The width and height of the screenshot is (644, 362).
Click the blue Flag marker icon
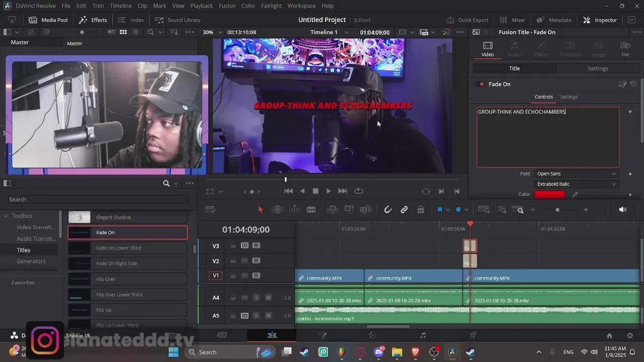coord(439,210)
